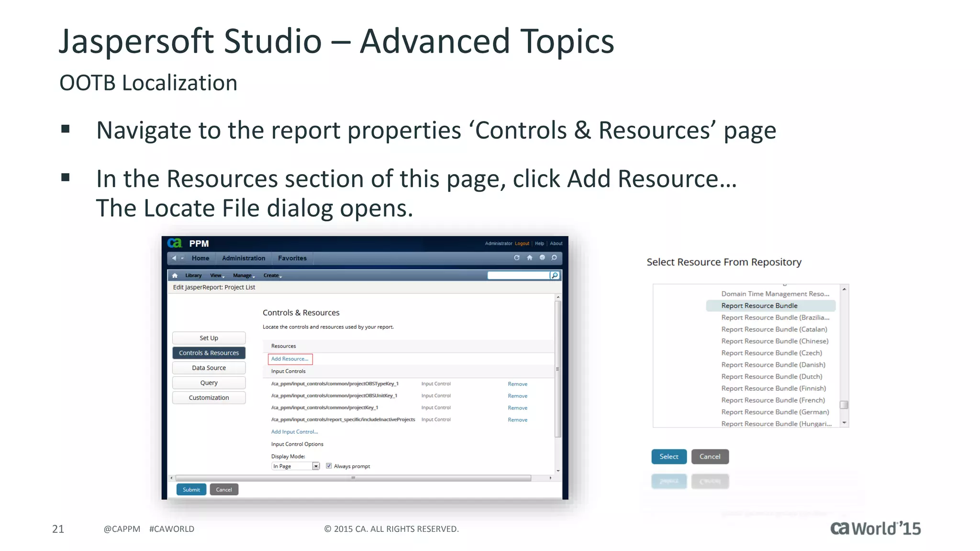This screenshot has width=980, height=551.
Task: Click the repository list scrollbar thumb
Action: pos(844,405)
